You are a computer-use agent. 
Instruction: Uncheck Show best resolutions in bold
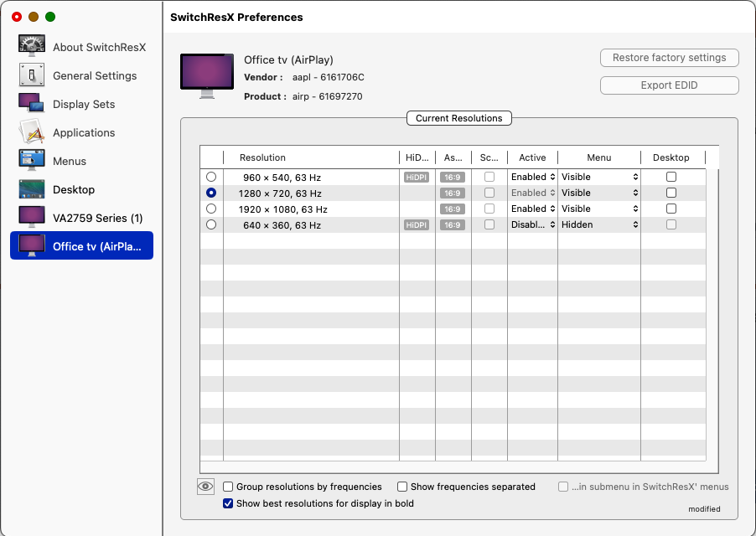[228, 503]
